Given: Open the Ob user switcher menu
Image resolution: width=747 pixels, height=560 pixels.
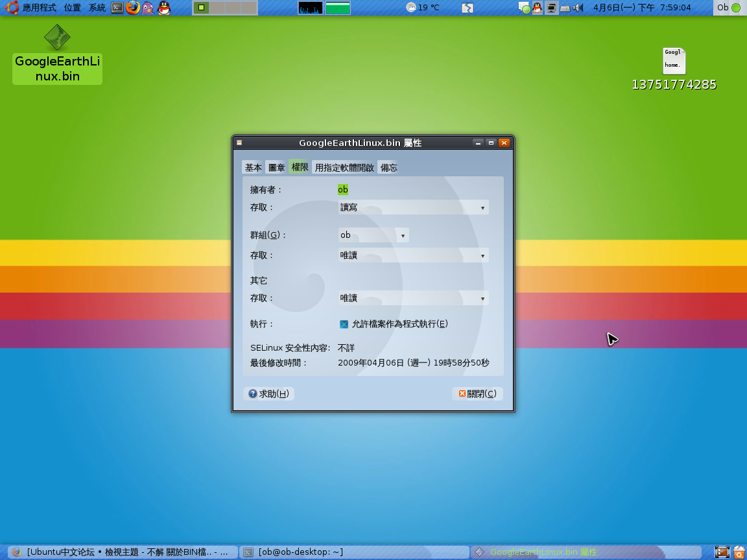Looking at the screenshot, I should point(729,8).
